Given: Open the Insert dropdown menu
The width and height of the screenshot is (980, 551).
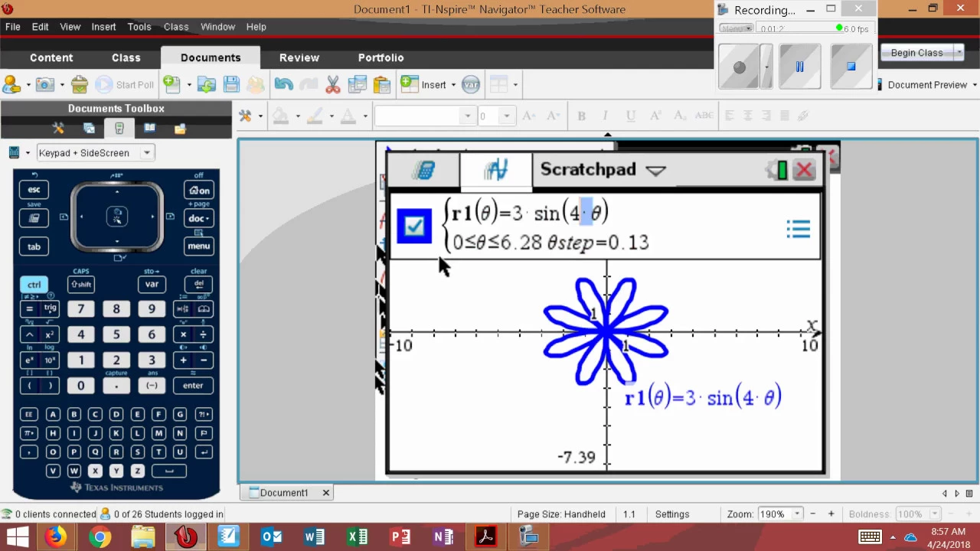Looking at the screenshot, I should (452, 85).
